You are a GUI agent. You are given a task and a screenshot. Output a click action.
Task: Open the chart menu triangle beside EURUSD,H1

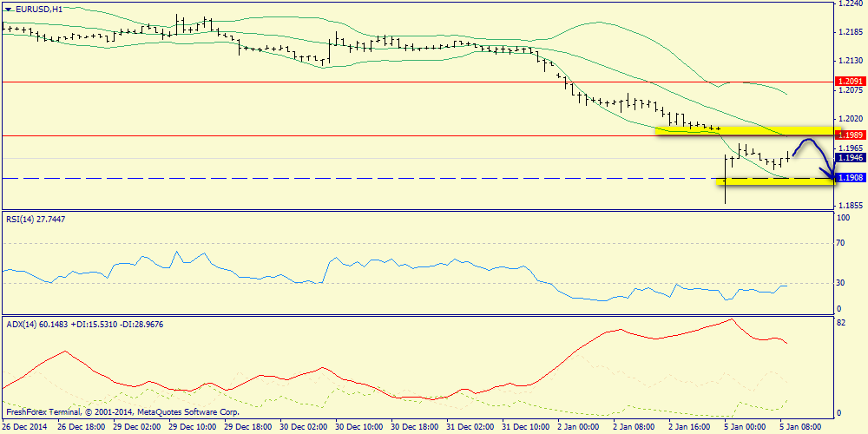(x=7, y=10)
